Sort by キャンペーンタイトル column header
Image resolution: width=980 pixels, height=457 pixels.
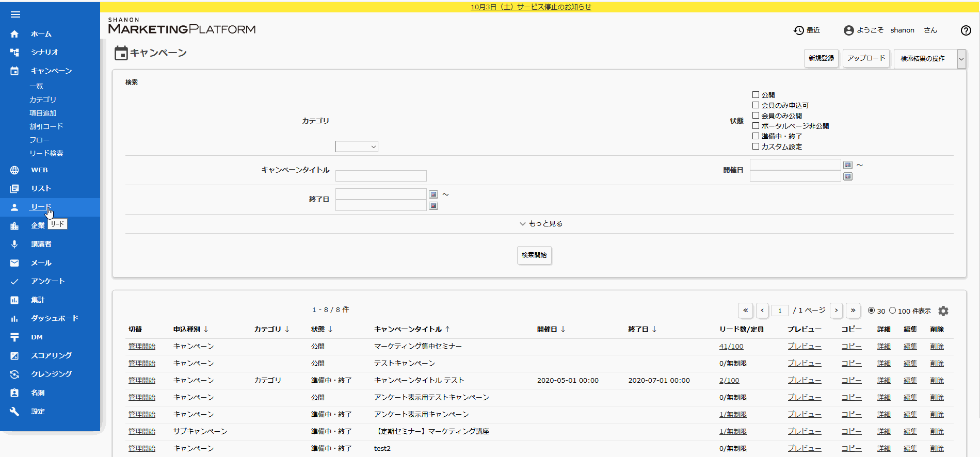[412, 329]
